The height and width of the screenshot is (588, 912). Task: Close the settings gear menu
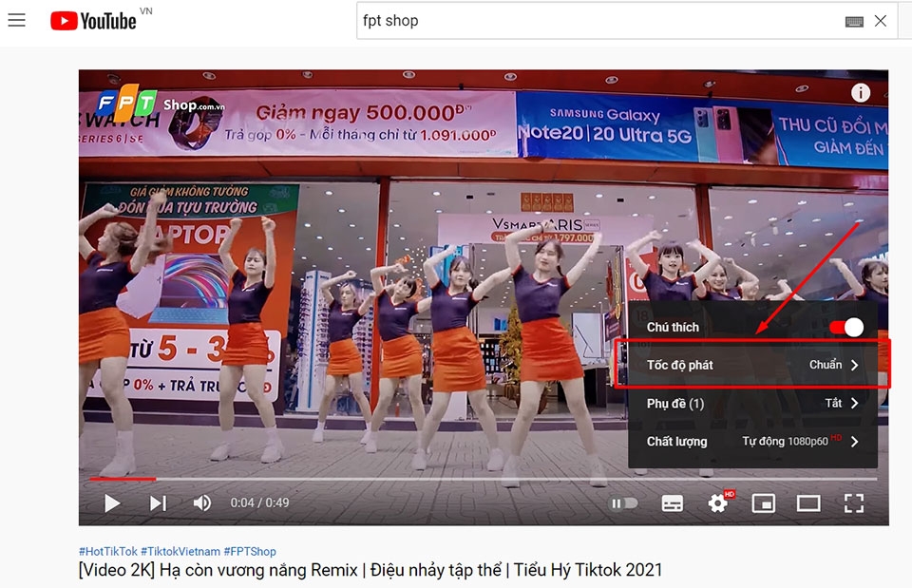718,503
